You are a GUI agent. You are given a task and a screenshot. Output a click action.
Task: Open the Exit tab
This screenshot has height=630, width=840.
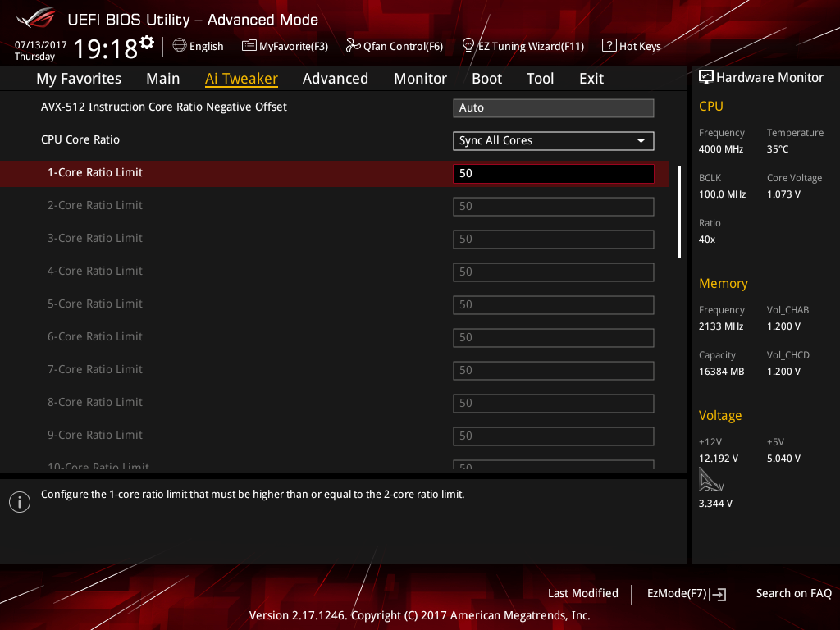click(591, 79)
